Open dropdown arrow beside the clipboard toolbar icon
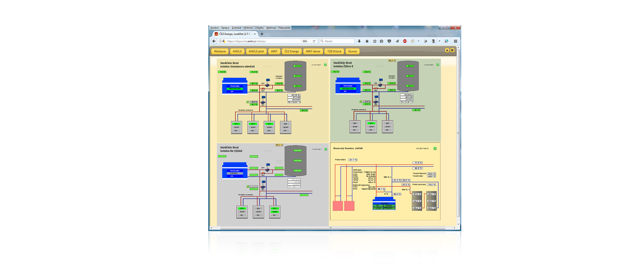The width and height of the screenshot is (644, 275). [x=439, y=41]
